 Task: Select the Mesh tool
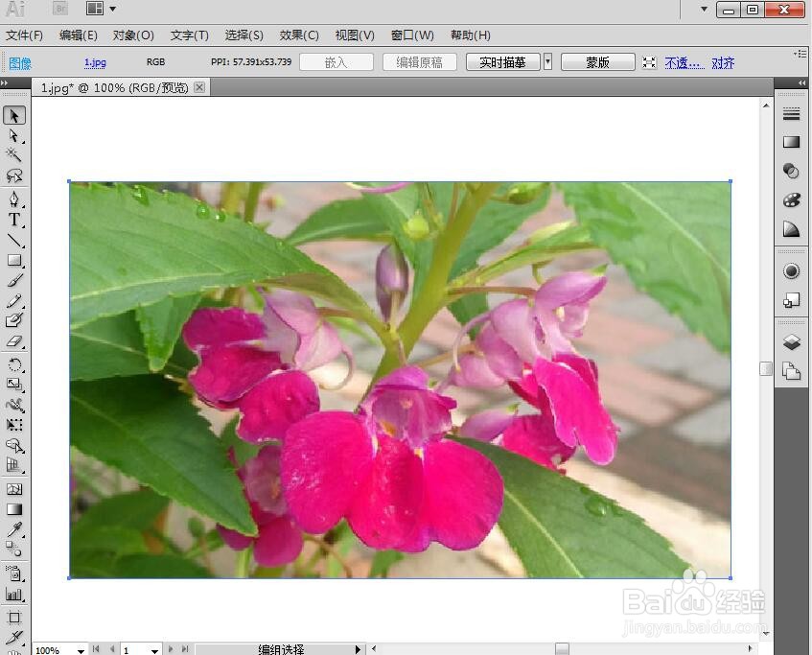pos(14,489)
